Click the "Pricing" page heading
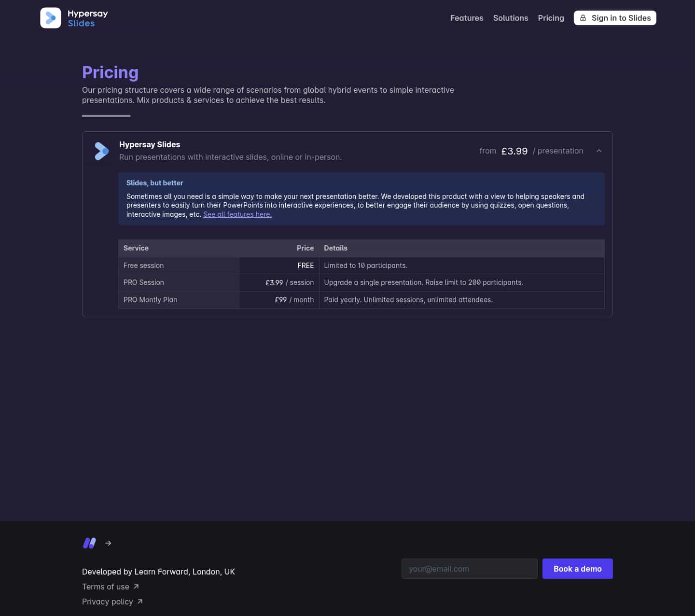 tap(111, 72)
